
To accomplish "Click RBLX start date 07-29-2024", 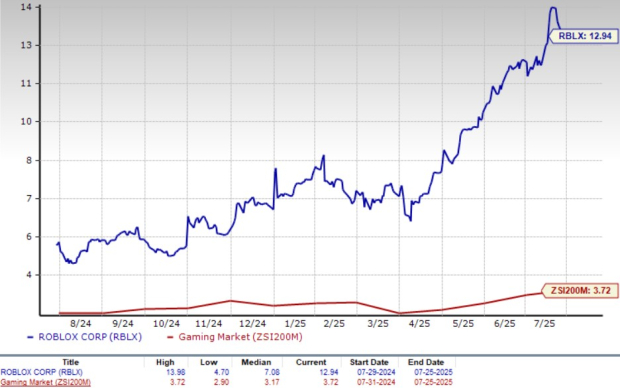I will tap(376, 372).
